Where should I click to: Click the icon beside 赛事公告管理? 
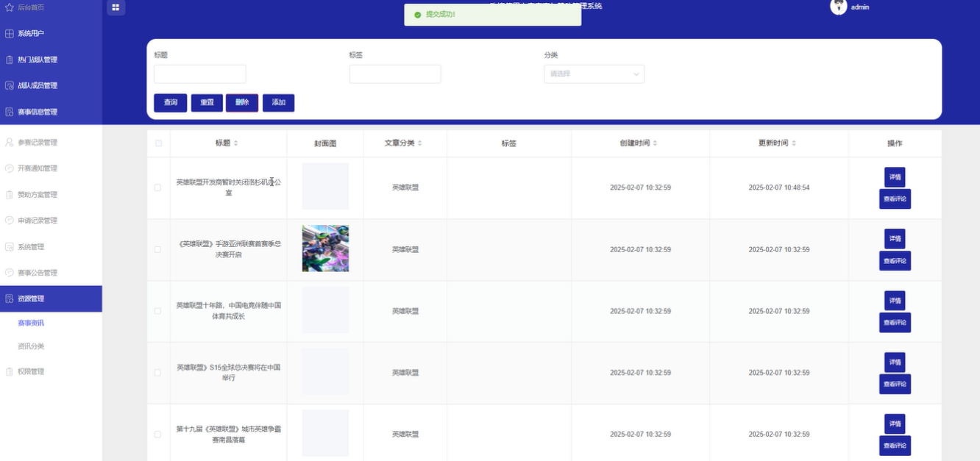coord(10,273)
